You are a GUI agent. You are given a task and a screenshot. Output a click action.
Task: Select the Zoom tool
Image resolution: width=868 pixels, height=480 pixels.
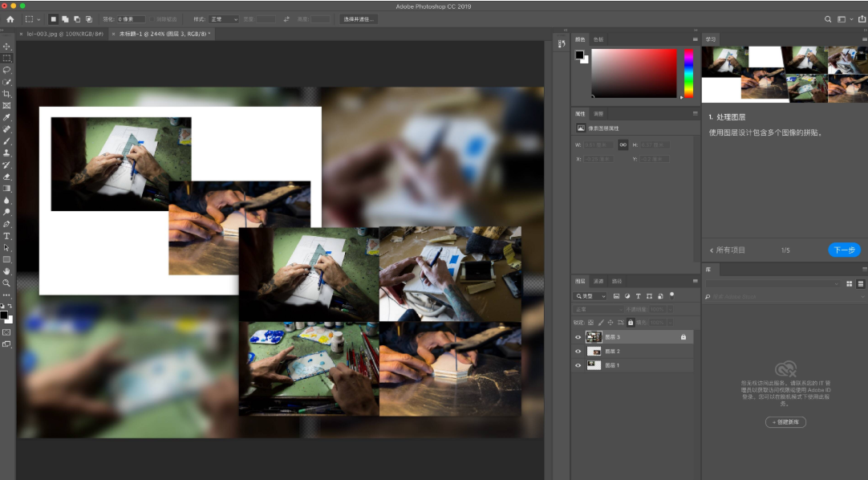point(6,283)
